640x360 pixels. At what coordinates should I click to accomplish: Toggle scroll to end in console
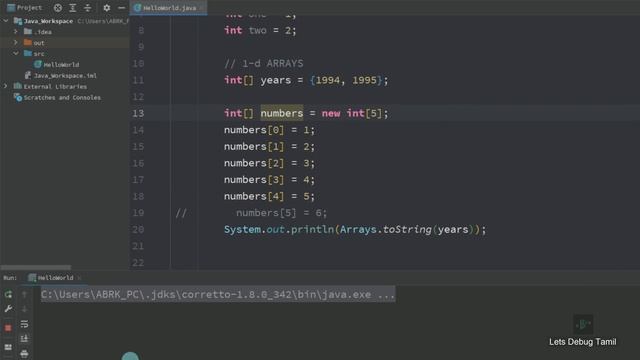point(24,338)
